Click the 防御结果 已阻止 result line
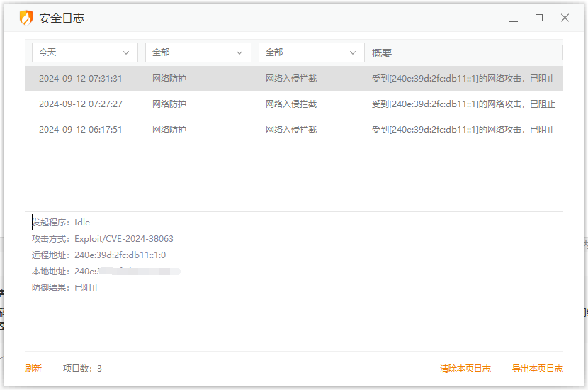Viewport: 588px width, 390px height. coord(66,288)
